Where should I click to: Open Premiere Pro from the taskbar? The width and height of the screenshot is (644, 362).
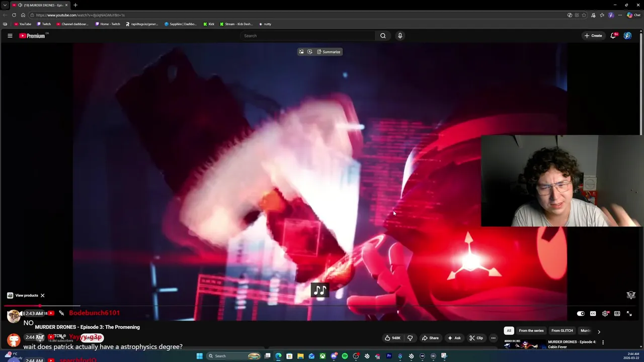[389, 356]
